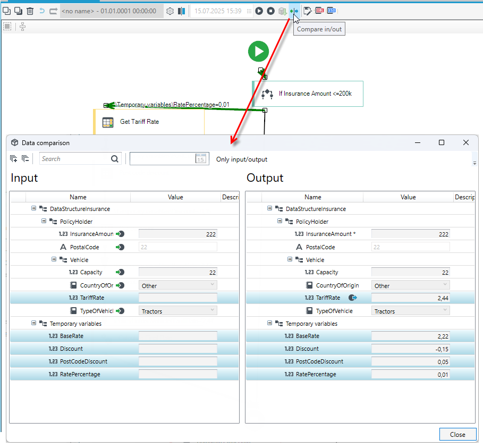Click the undo arrow in toolbar
This screenshot has width=483, height=448.
(x=42, y=11)
